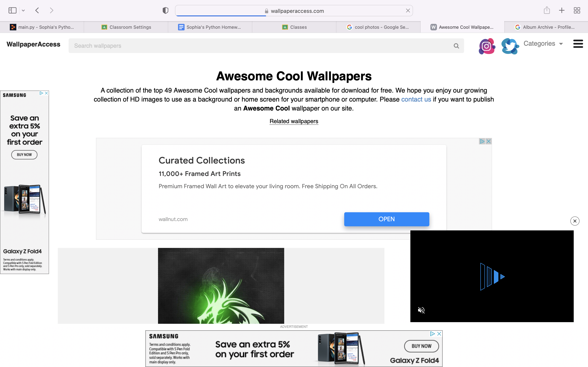The width and height of the screenshot is (588, 367).
Task: Open the Instagram icon link
Action: (487, 46)
